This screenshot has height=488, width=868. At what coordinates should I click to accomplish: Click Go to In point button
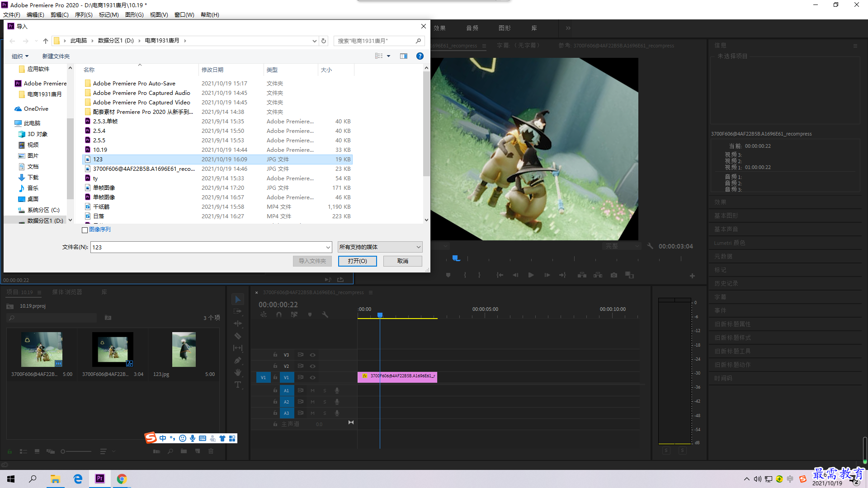[x=500, y=275]
